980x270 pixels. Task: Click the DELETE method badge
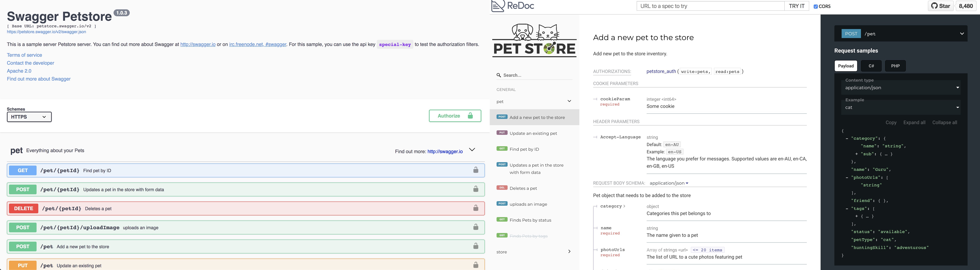click(24, 209)
